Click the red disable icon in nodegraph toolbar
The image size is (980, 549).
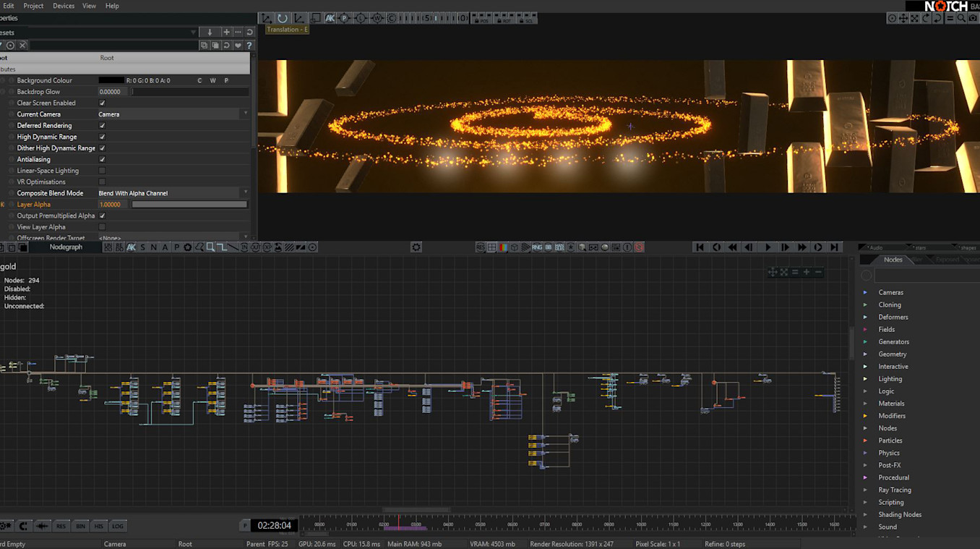639,247
